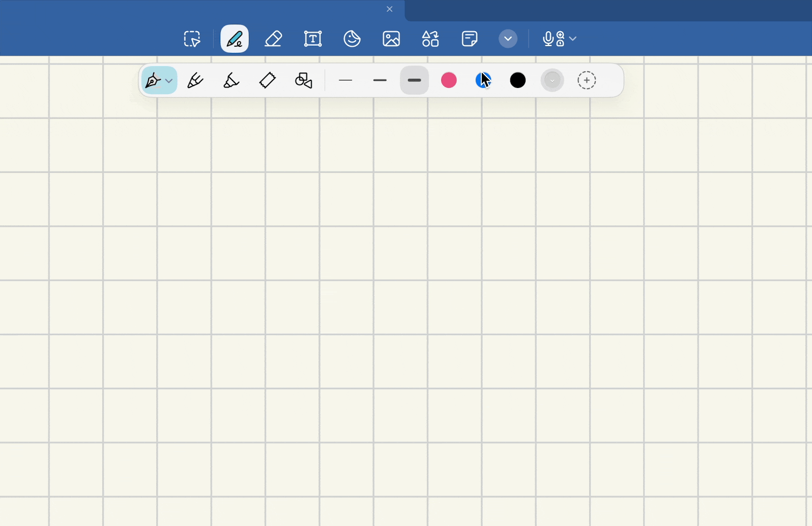Screen dimensions: 812x526
Task: Select the Text box tool
Action: coord(313,39)
